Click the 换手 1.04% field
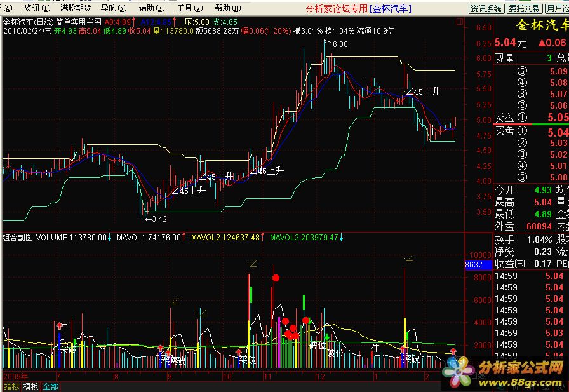 [x=523, y=240]
